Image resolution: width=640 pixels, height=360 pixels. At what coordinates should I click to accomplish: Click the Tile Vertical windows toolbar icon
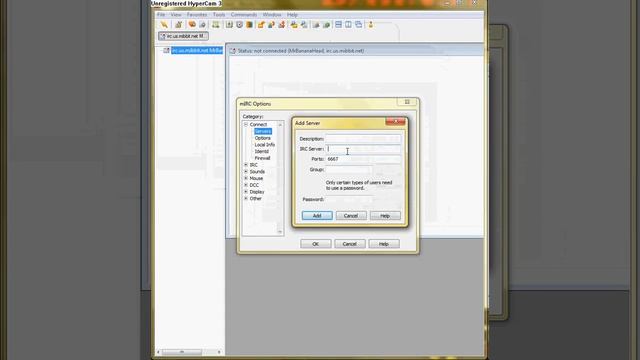(x=348, y=25)
